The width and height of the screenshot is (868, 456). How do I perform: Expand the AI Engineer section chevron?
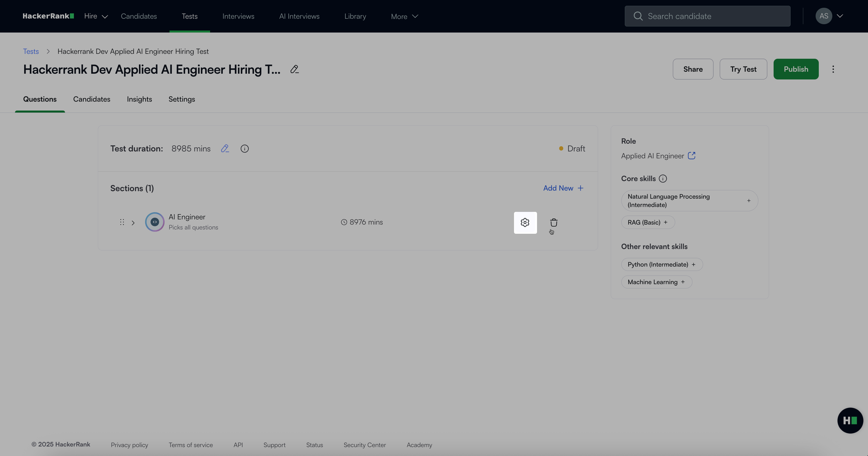133,223
